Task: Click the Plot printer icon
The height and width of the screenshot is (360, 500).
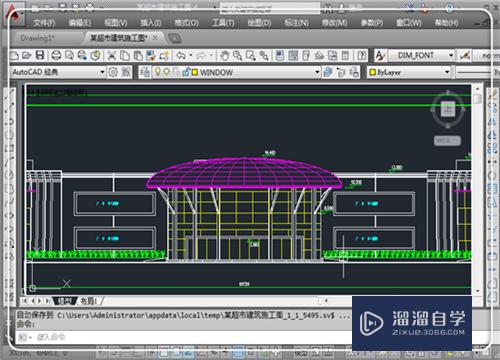Action: (x=56, y=55)
